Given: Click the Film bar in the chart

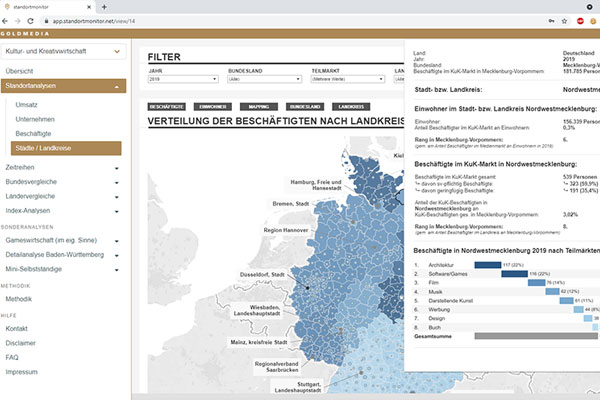Looking at the screenshot, I should [x=536, y=282].
